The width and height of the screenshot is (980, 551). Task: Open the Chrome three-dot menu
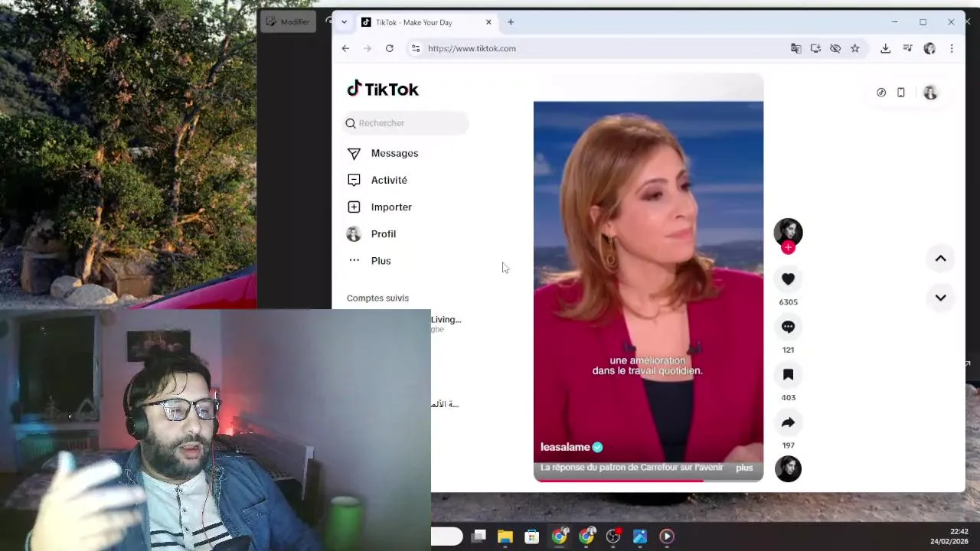click(x=952, y=48)
